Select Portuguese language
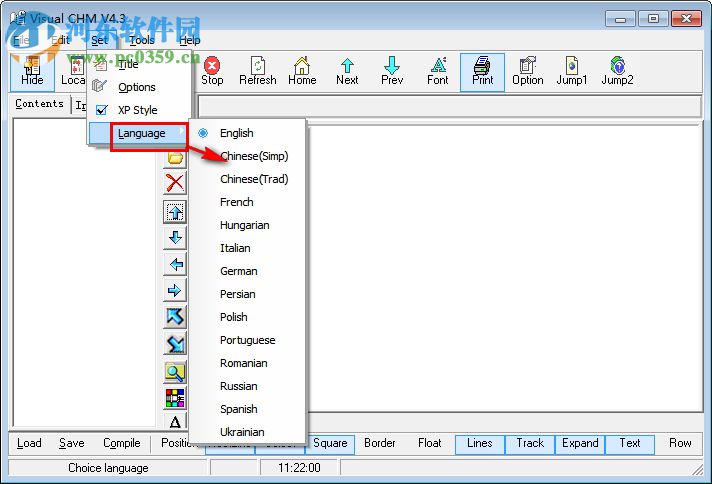This screenshot has height=484, width=712. [x=248, y=340]
